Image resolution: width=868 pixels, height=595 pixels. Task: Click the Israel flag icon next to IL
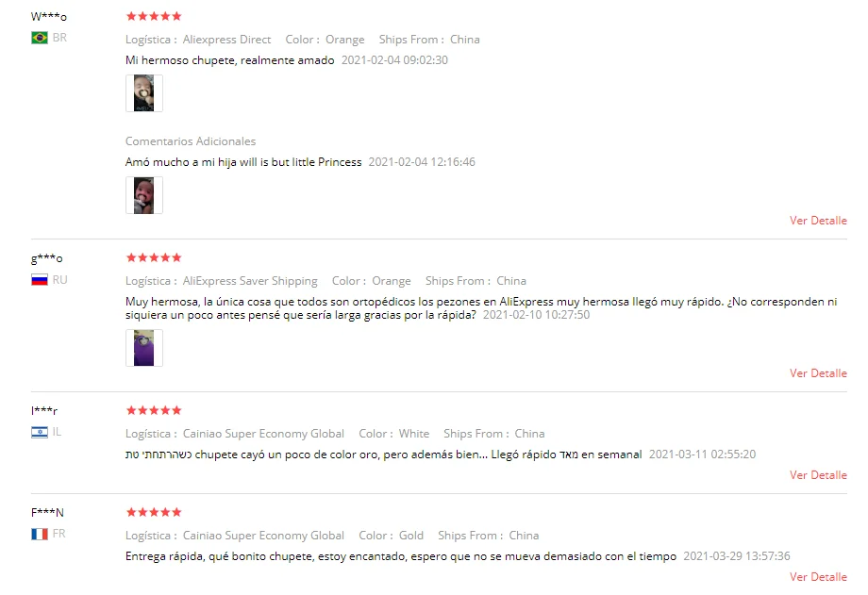tap(40, 432)
